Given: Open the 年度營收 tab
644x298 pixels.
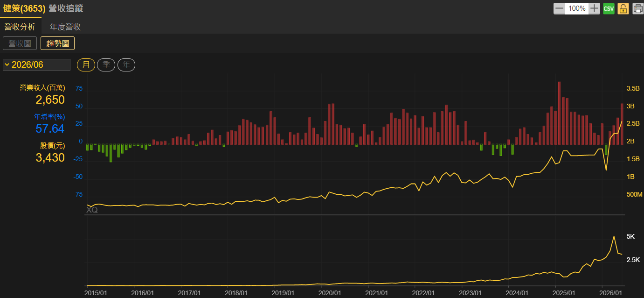Looking at the screenshot, I should [x=66, y=27].
